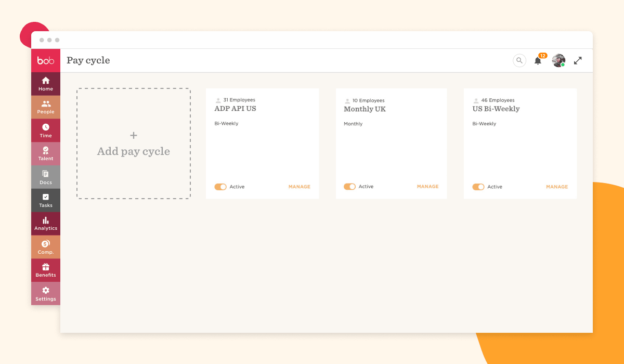This screenshot has width=624, height=364.
Task: Open the Analytics section in sidebar
Action: pyautogui.click(x=46, y=224)
